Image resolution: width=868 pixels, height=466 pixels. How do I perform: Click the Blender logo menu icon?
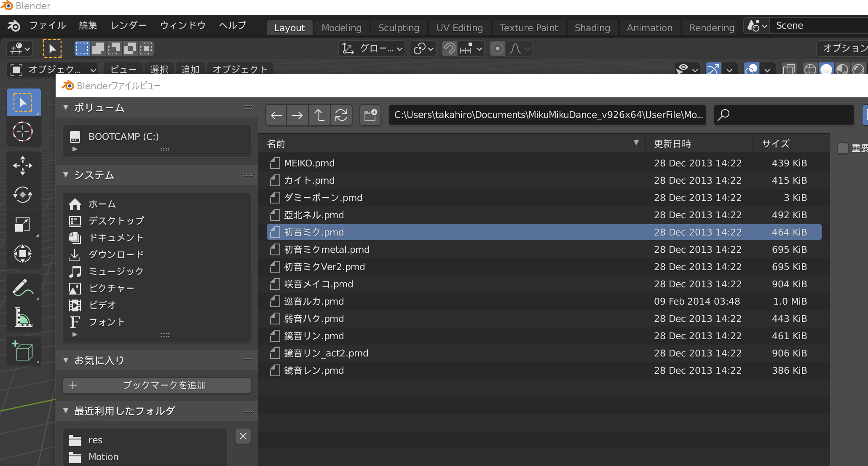tap(13, 26)
